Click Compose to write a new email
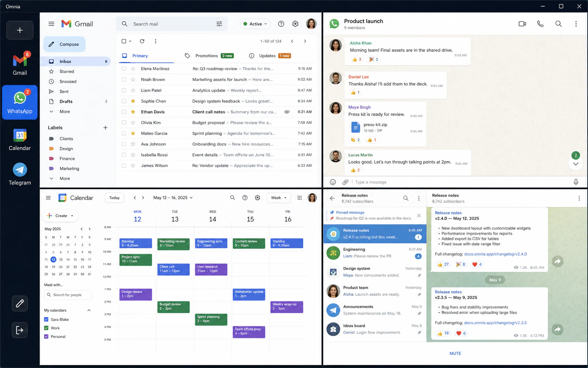 (x=64, y=44)
